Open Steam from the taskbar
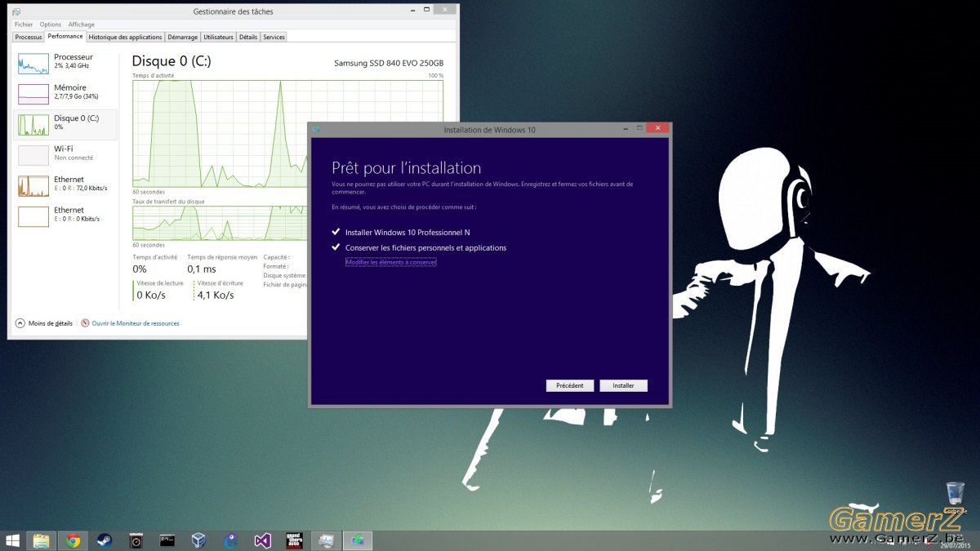 (105, 540)
